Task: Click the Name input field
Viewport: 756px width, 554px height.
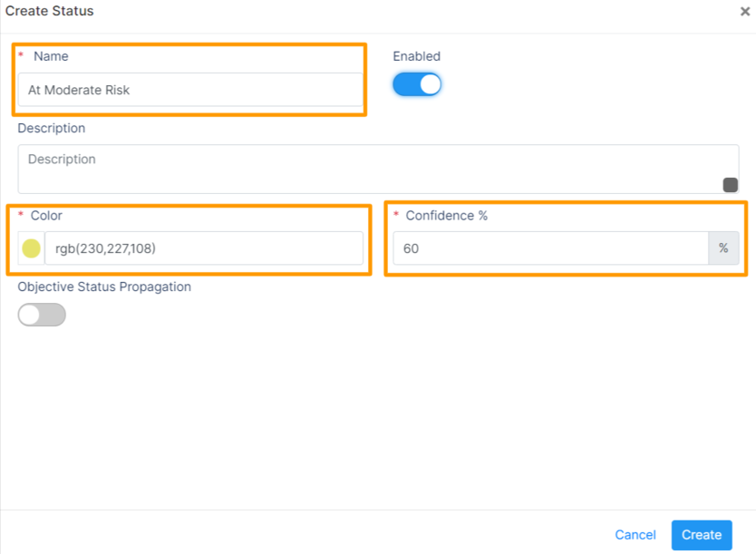Action: (190, 90)
